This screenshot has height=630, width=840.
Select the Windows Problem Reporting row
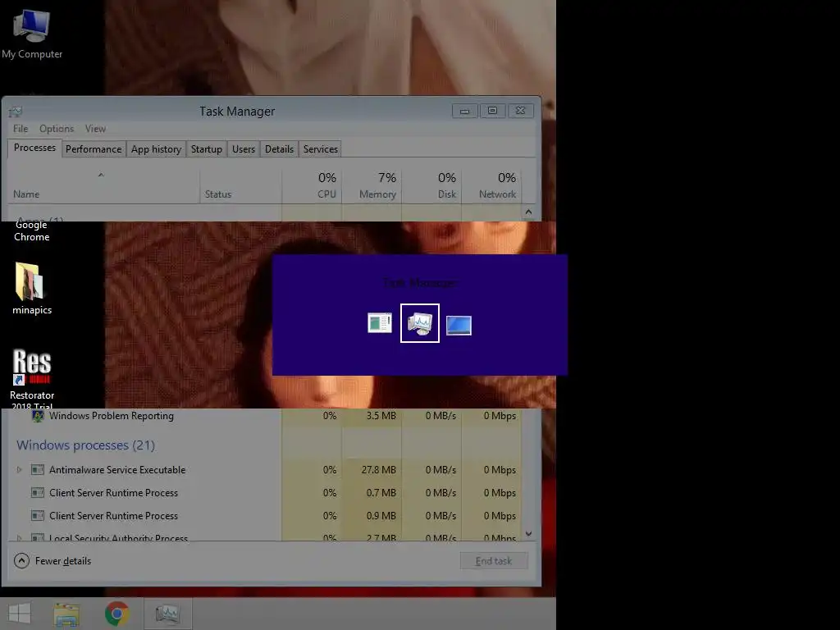coord(265,416)
